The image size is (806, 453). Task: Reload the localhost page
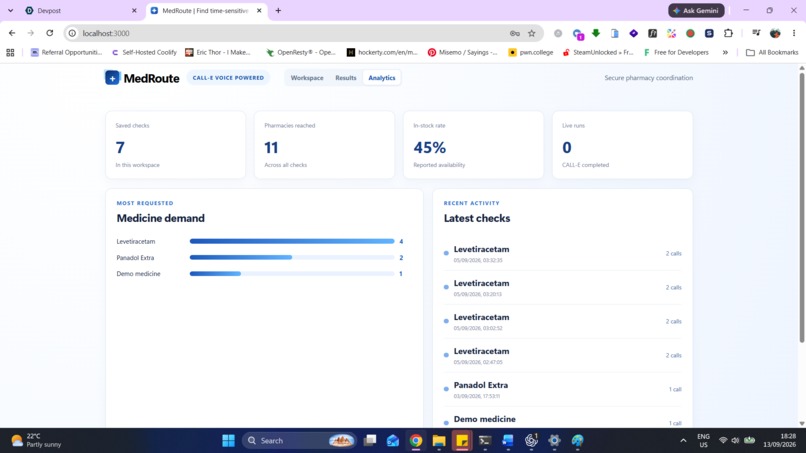49,33
